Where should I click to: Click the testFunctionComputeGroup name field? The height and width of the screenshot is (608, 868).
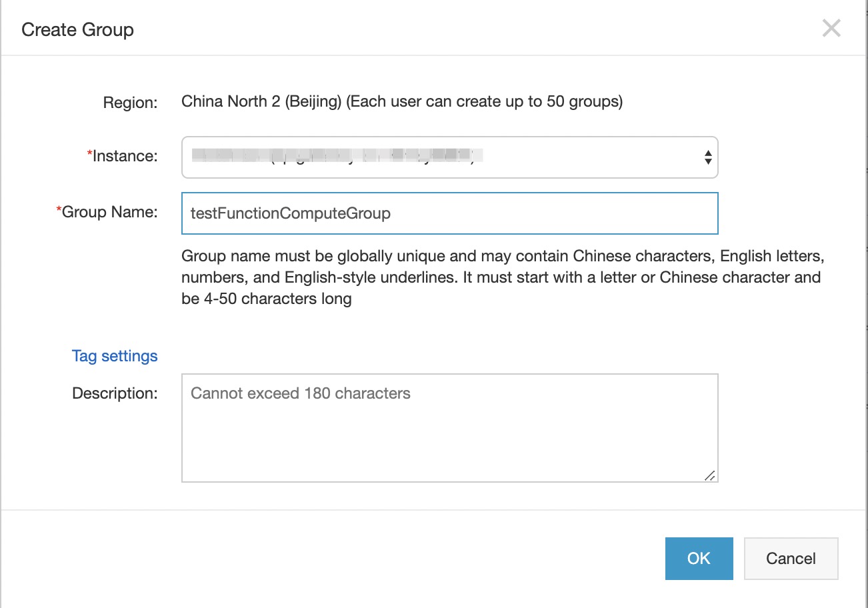(x=449, y=213)
